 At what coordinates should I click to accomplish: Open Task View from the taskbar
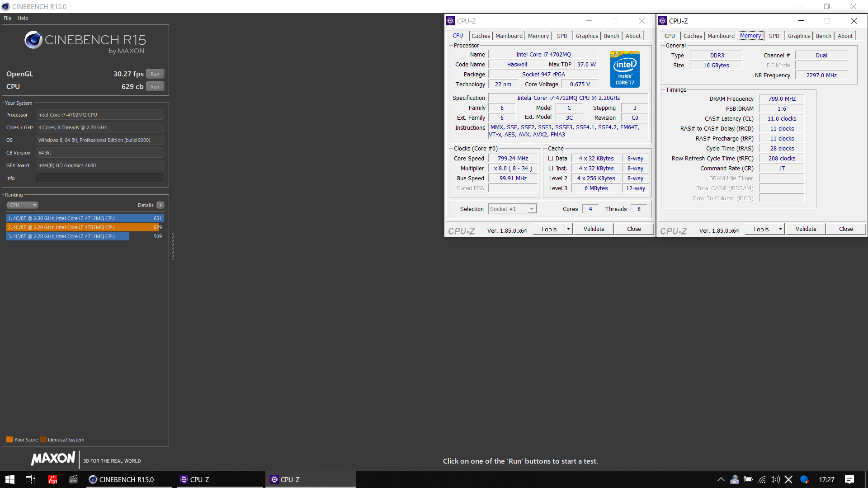click(x=30, y=479)
